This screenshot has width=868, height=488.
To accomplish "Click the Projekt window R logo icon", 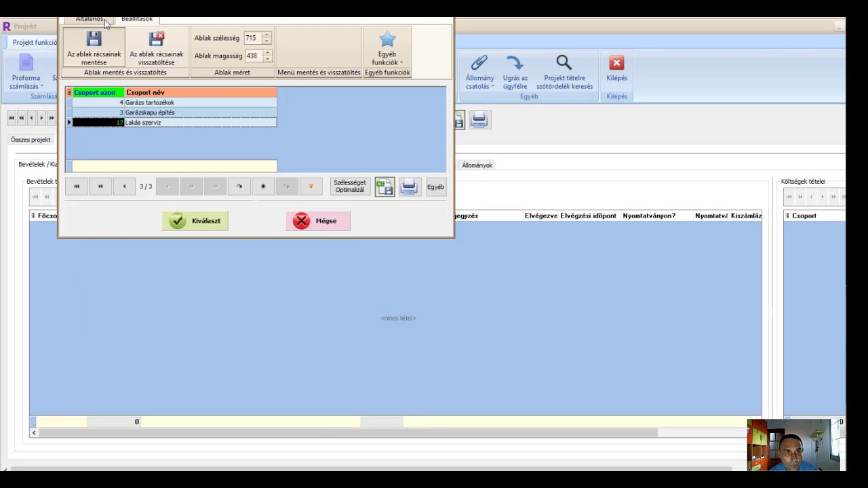I will pos(7,26).
